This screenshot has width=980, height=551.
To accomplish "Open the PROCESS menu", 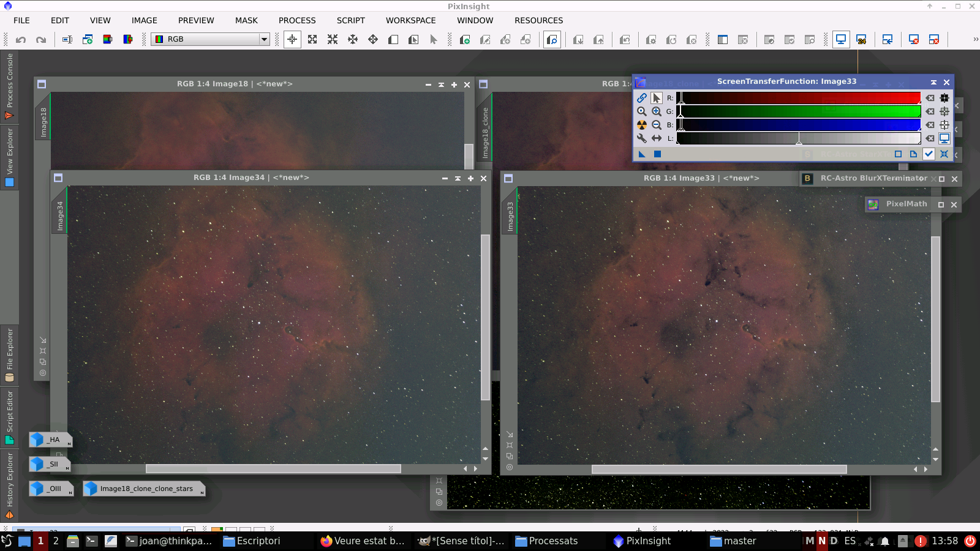I will tap(297, 20).
